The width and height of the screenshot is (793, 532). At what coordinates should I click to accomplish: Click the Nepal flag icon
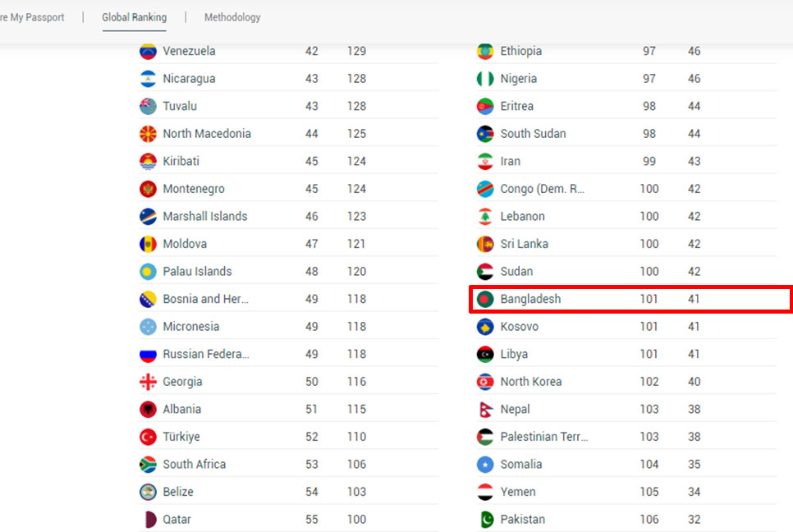pos(485,409)
